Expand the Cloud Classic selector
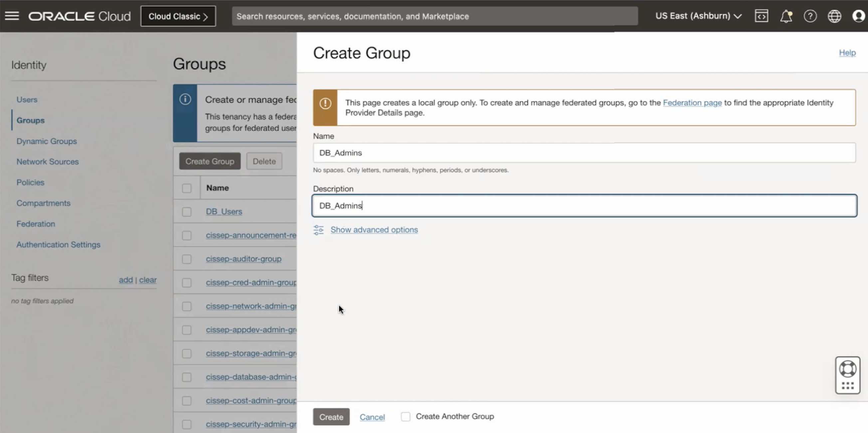 pyautogui.click(x=178, y=16)
